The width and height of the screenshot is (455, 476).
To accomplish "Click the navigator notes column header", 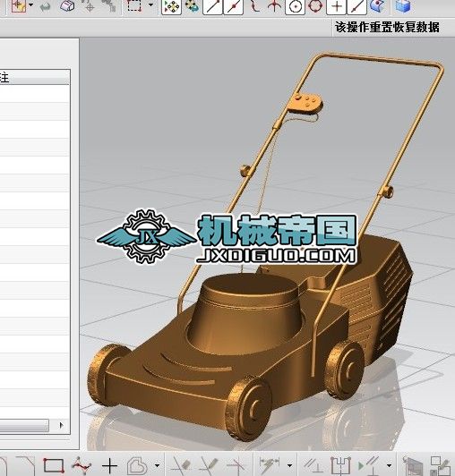I will 35,78.
